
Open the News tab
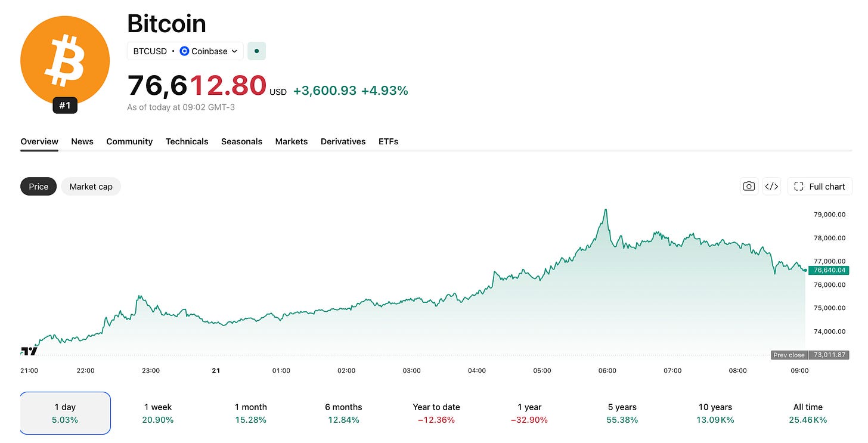(x=82, y=141)
